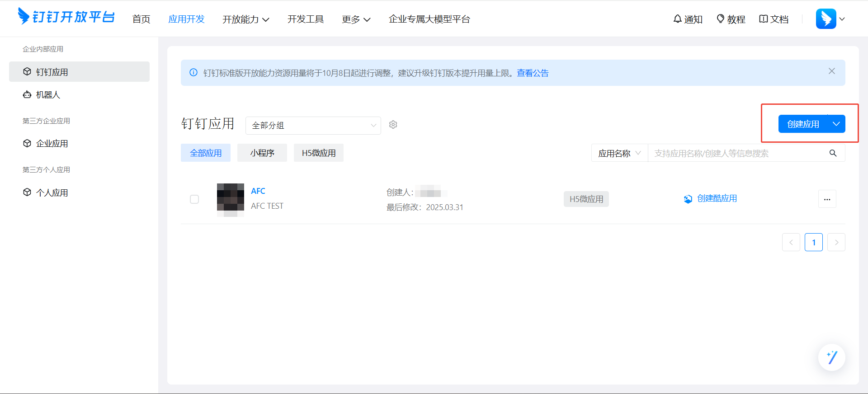868x394 pixels.
Task: Expand the 更多 menu
Action: click(356, 19)
